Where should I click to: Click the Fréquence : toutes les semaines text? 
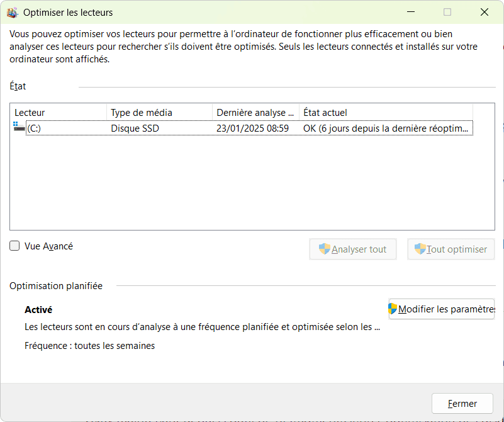90,345
